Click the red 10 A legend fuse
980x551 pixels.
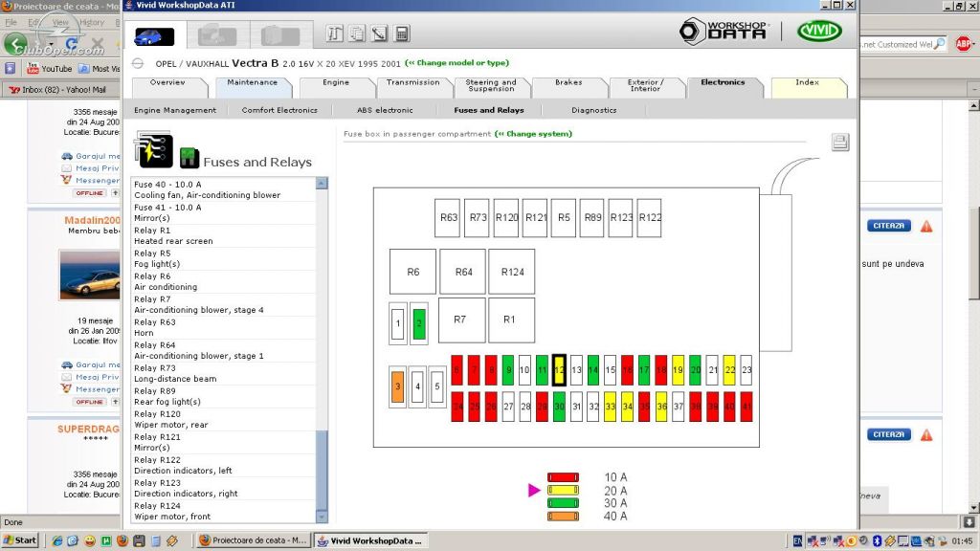[563, 477]
